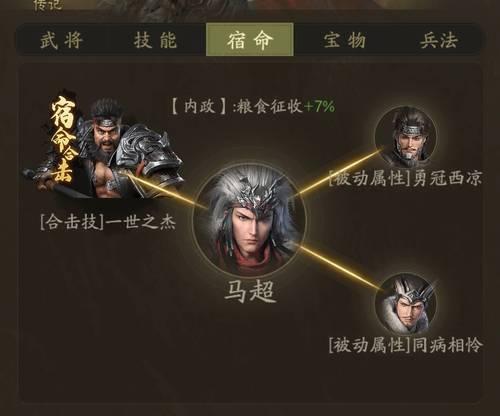Screen dimensions: 500x416
Task: Tap the fur-collared general portrait for 同病相怜
Action: (406, 304)
